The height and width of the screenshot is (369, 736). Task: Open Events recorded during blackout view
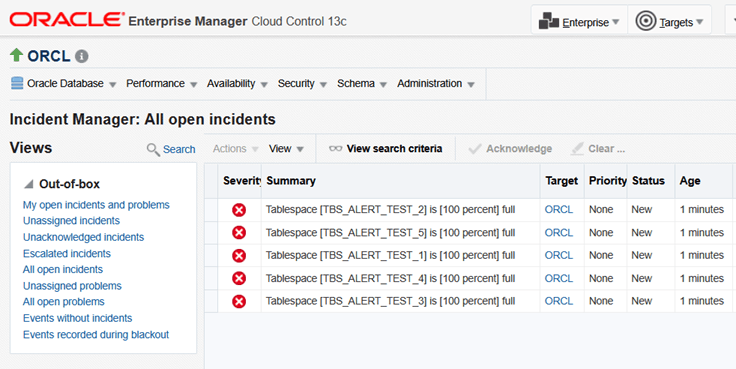pos(96,335)
